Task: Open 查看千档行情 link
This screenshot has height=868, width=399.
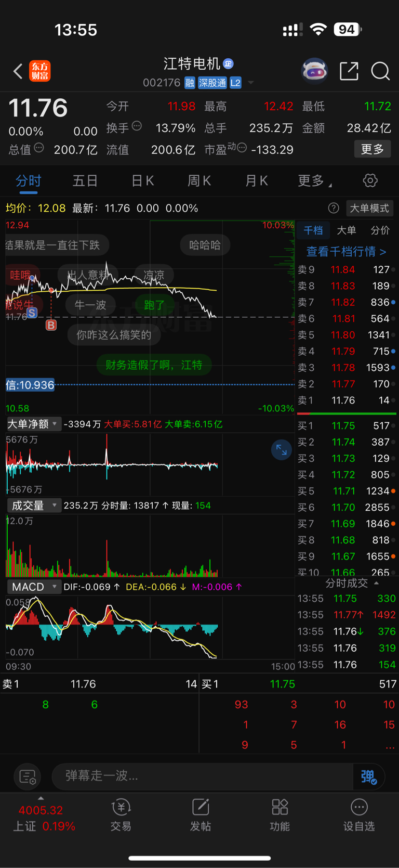Action: pos(346,252)
